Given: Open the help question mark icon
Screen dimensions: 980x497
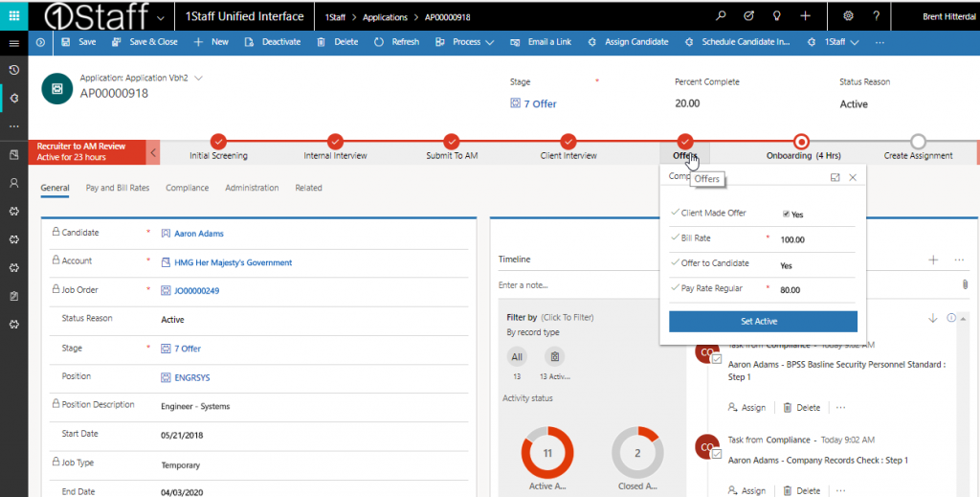Looking at the screenshot, I should 877,16.
